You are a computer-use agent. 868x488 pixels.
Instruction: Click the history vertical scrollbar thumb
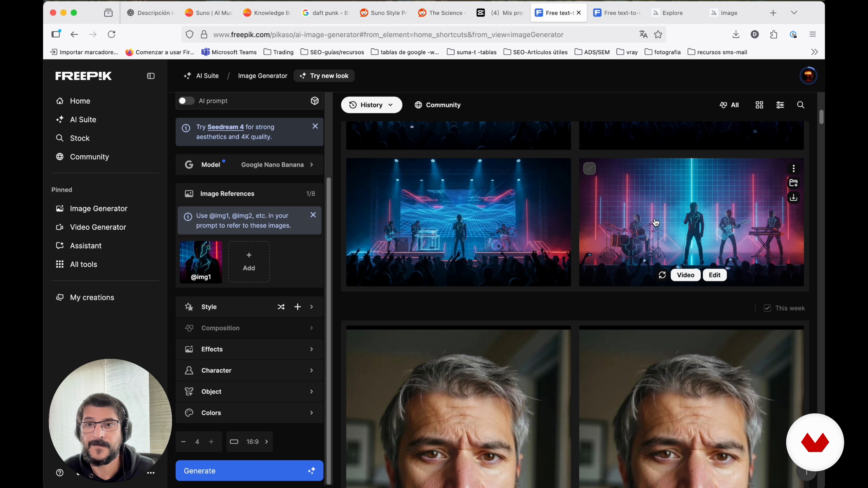pyautogui.click(x=821, y=117)
